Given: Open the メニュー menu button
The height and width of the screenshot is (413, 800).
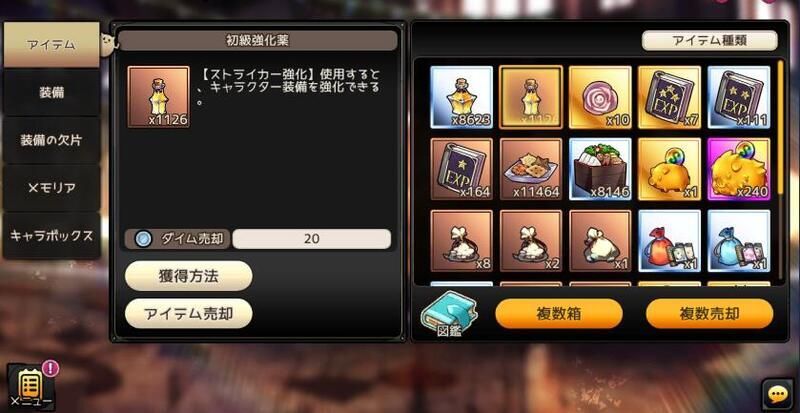Looking at the screenshot, I should coord(31,387).
